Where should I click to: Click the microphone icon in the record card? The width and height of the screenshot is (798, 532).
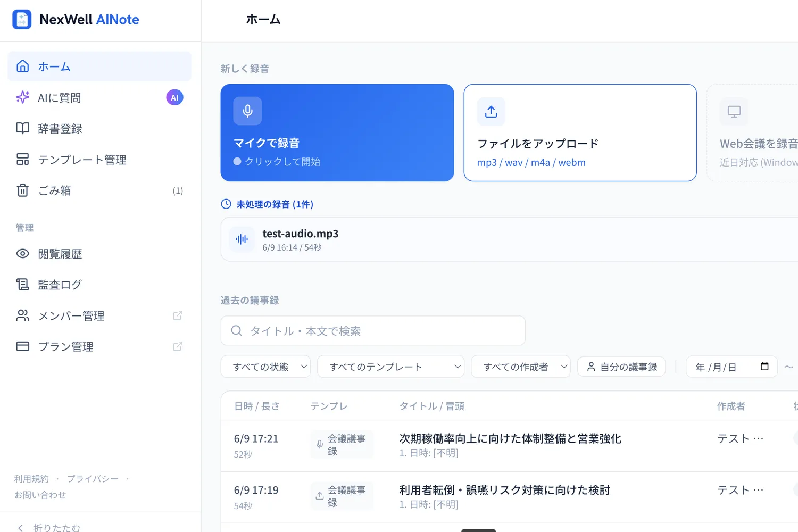pos(247,111)
